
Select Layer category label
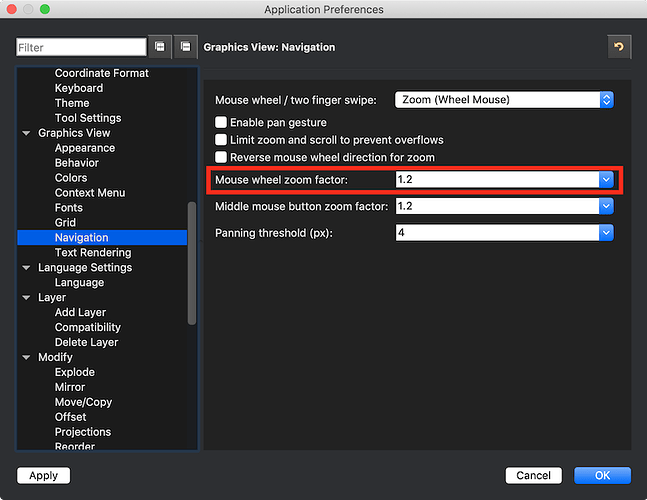click(x=52, y=297)
